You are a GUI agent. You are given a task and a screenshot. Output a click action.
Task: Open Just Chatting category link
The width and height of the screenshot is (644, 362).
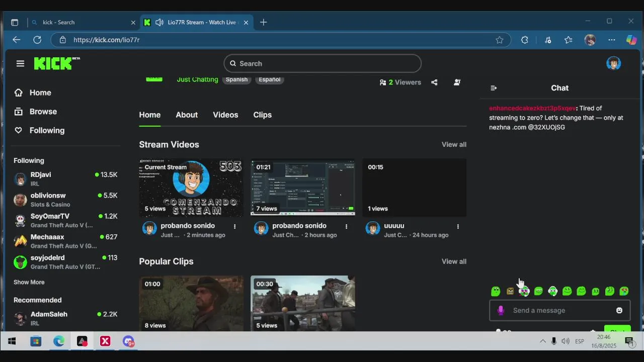point(197,79)
